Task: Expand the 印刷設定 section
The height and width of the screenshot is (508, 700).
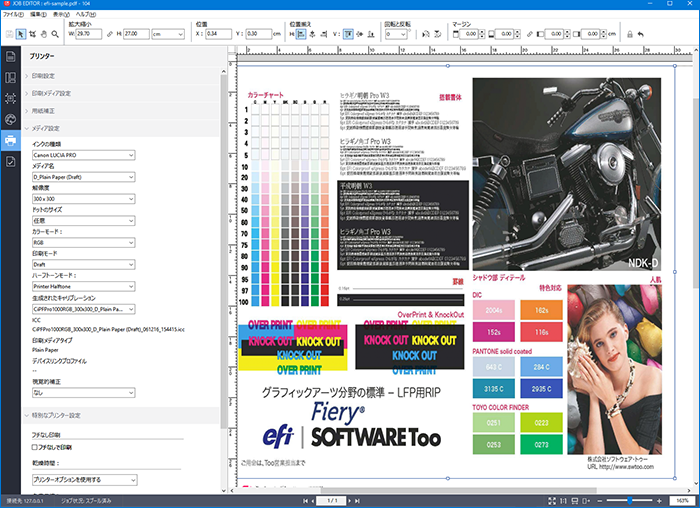Action: point(121,76)
